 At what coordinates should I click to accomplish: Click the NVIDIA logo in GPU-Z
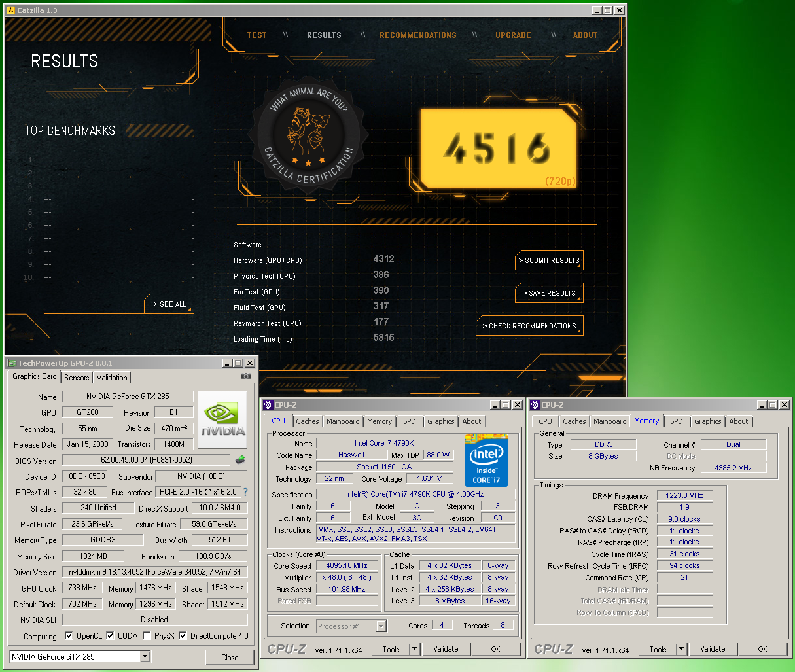point(222,419)
